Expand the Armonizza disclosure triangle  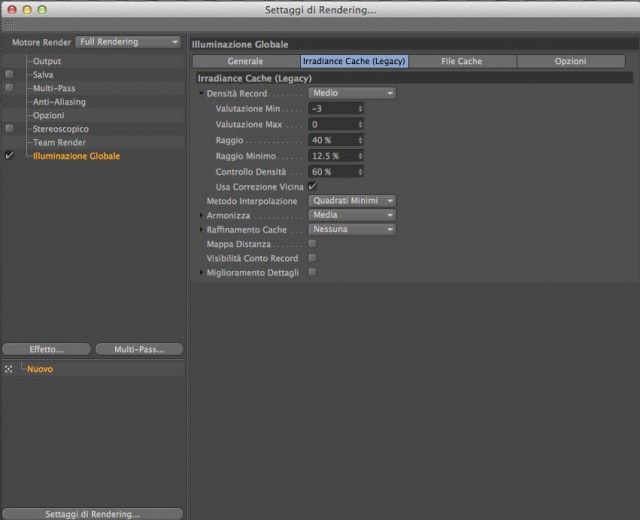point(201,215)
